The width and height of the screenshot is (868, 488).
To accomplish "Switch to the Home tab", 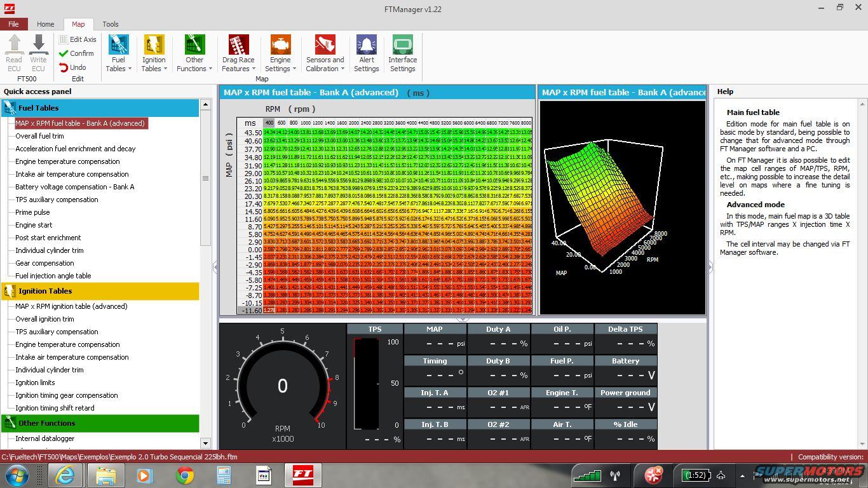I will (45, 24).
